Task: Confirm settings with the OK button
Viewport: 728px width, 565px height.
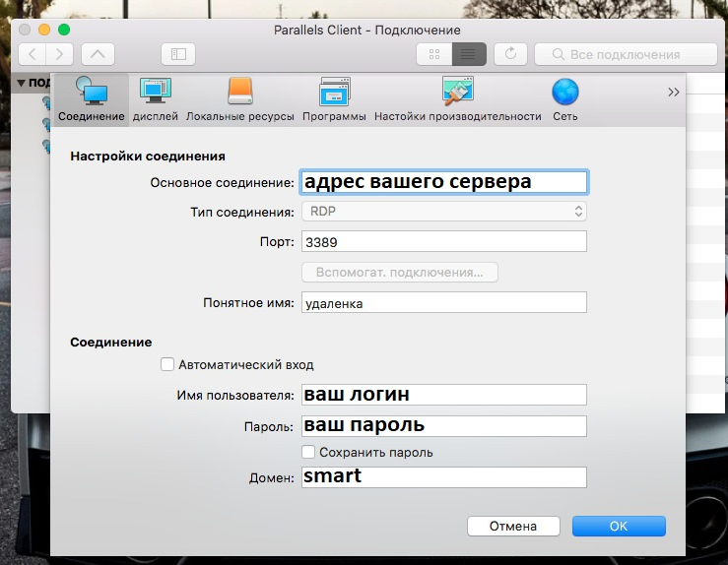Action: click(618, 526)
